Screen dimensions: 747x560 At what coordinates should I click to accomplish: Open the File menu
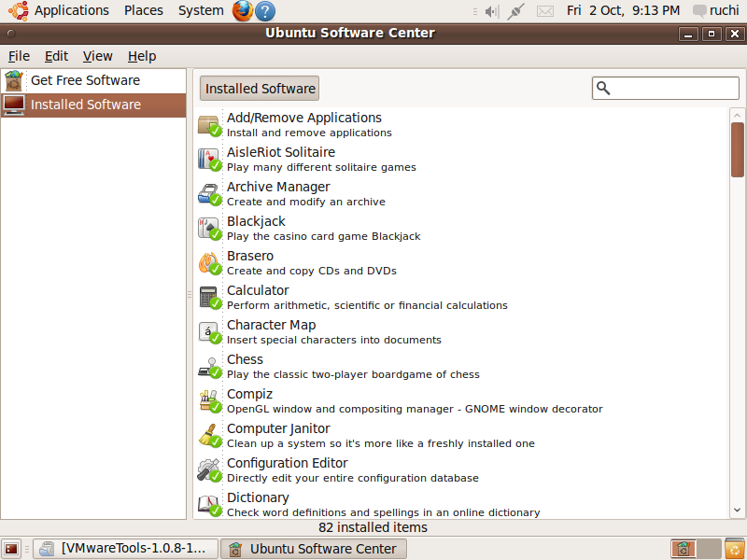19,56
